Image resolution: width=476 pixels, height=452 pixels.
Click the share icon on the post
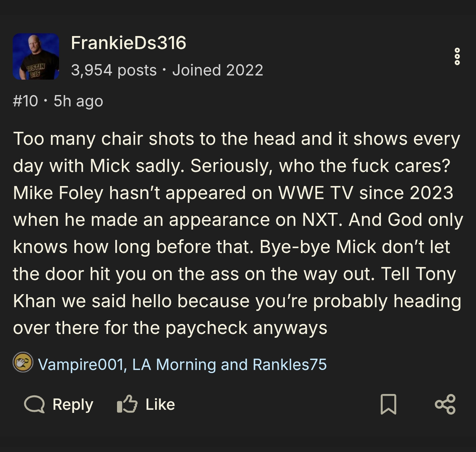445,404
